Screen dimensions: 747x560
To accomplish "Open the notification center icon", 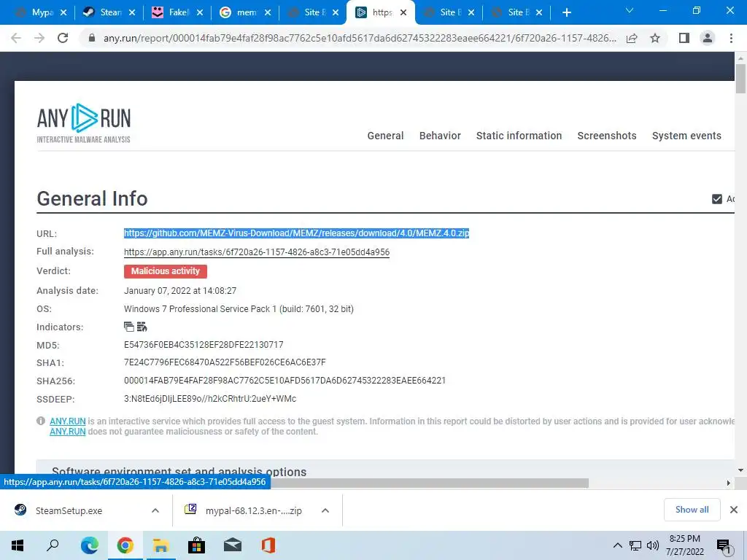I will tap(724, 547).
